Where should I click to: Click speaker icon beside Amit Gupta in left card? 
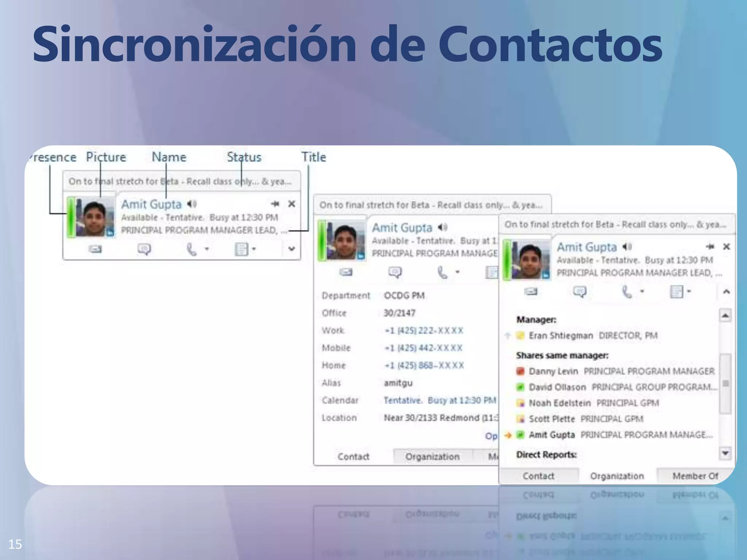(192, 204)
